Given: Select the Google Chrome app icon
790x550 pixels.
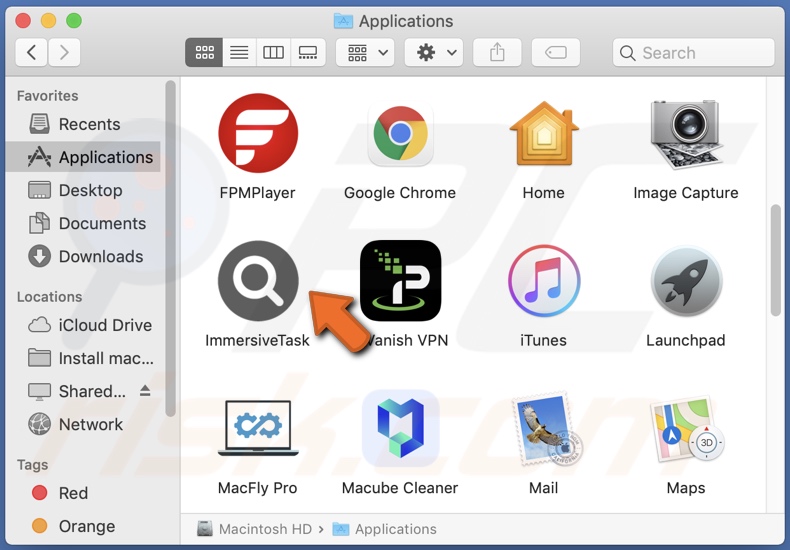Looking at the screenshot, I should [x=401, y=133].
